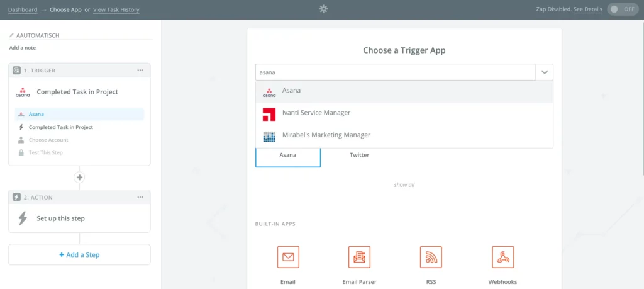Click Add a note text

23,48
